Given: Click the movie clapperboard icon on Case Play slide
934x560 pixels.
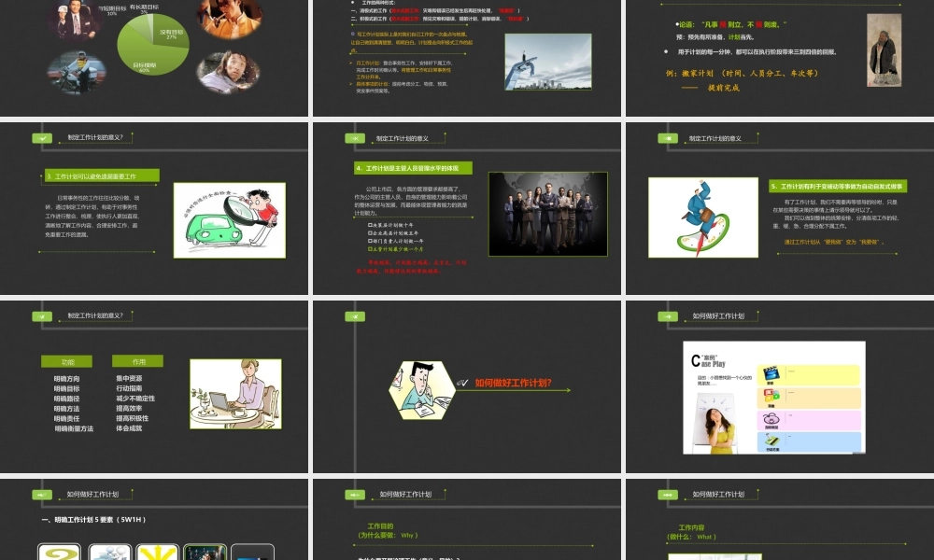Looking at the screenshot, I should (771, 374).
